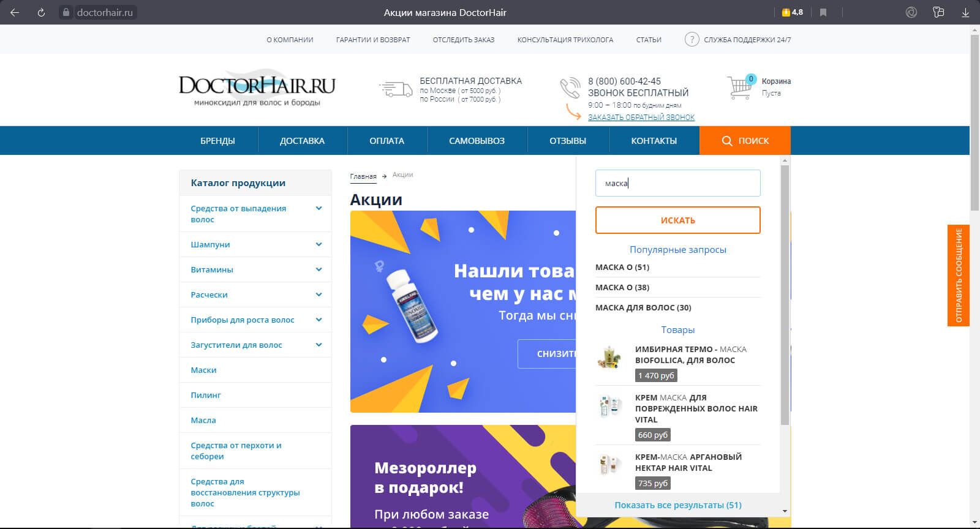The image size is (980, 529).
Task: Expand Приборы для роста волос chevron
Action: pyautogui.click(x=318, y=320)
